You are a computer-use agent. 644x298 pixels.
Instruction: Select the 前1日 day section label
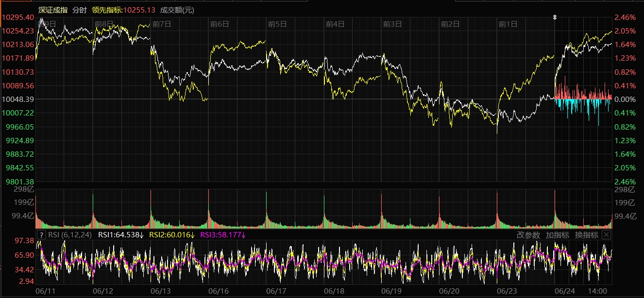(508, 23)
